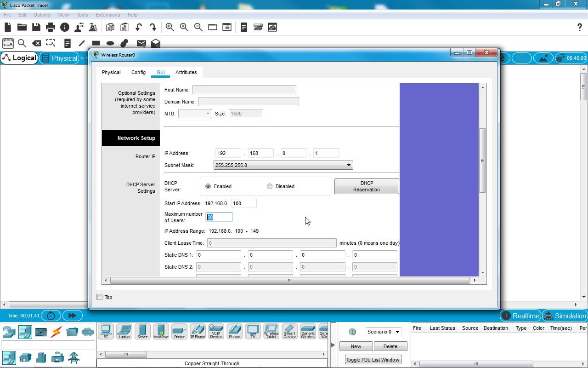Click the Undo arrow icon

[x=138, y=28]
